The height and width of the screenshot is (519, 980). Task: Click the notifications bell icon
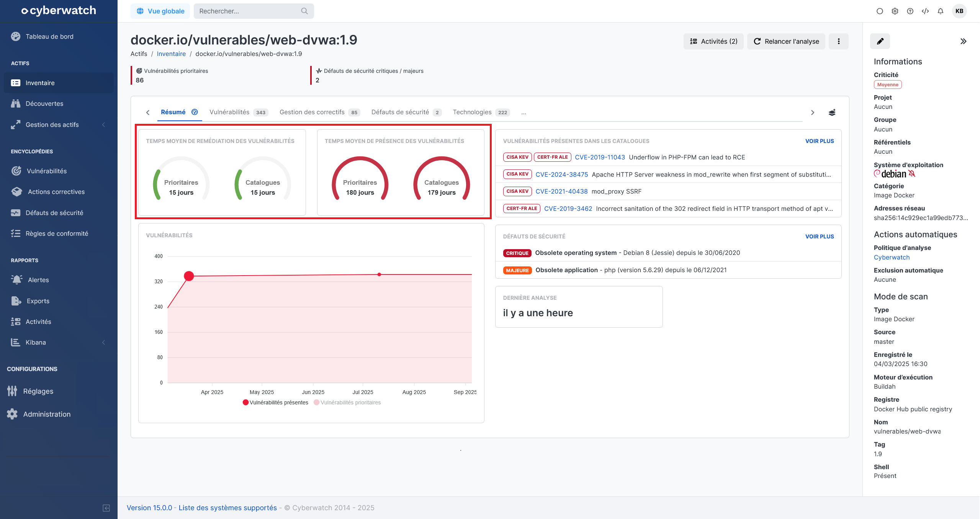[940, 11]
